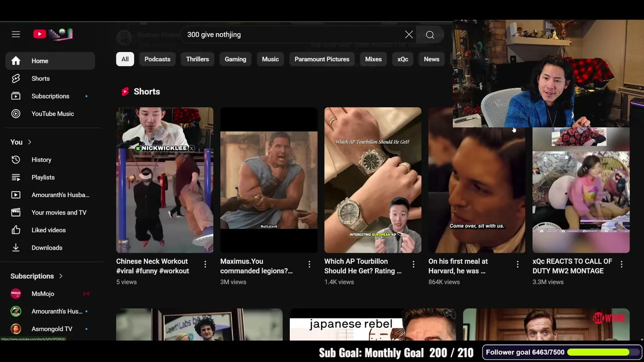
Task: Open Amouranth's Hus... subscription avatar
Action: pyautogui.click(x=16, y=311)
